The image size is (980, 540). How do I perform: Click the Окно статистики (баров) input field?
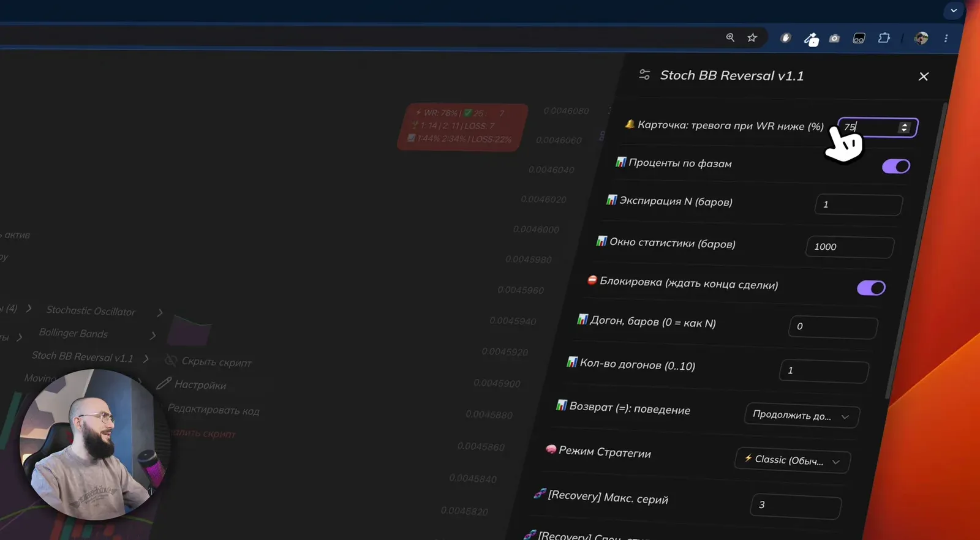[x=850, y=247]
